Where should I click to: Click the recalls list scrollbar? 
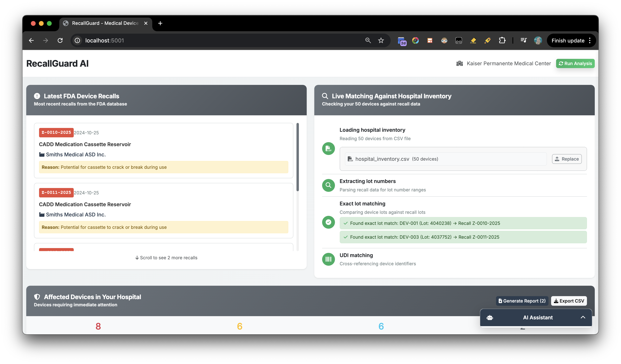pos(297,158)
